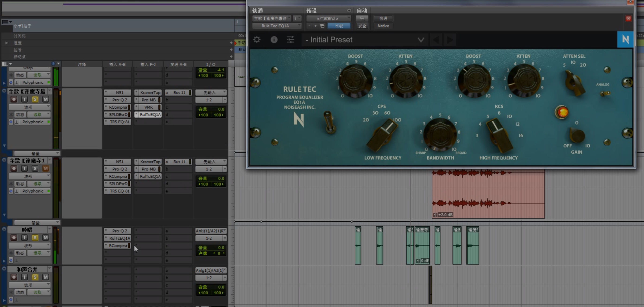Flip the ANALOG toggle switch
Image resolution: width=644 pixels, height=307 pixels.
pos(605,94)
